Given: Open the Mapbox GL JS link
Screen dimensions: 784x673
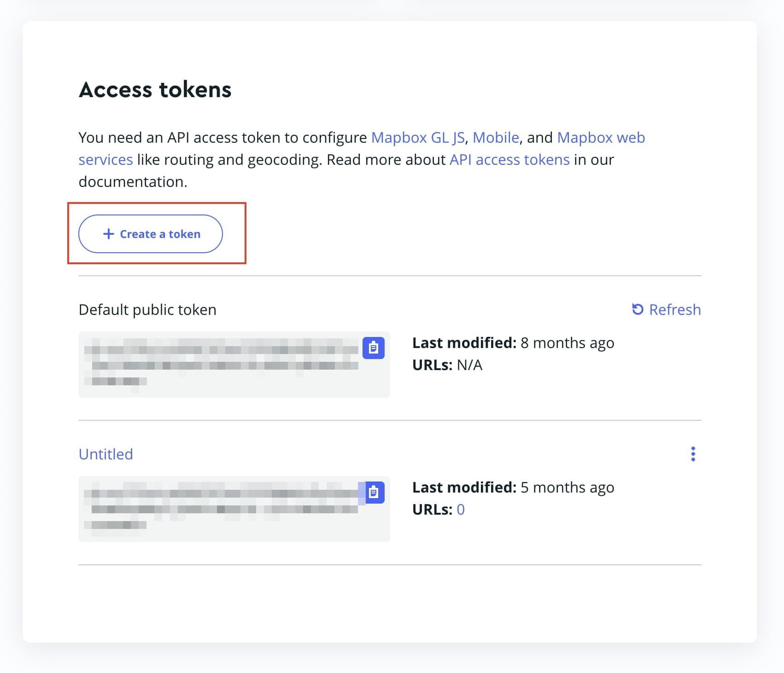Looking at the screenshot, I should tap(418, 138).
